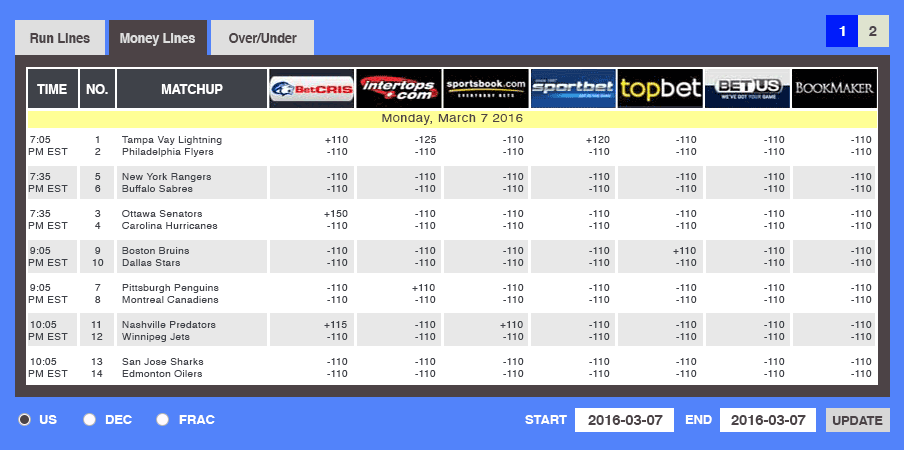This screenshot has height=450, width=904.
Task: Select Edmonton Oilers team name
Action: pos(162,374)
